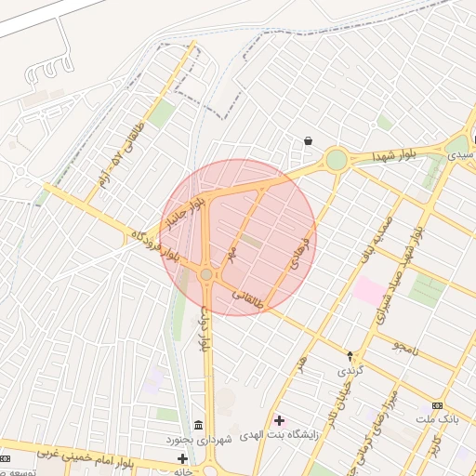Click the بلوار شهدا street label
This screenshot has width=476, height=476.
pos(393,156)
